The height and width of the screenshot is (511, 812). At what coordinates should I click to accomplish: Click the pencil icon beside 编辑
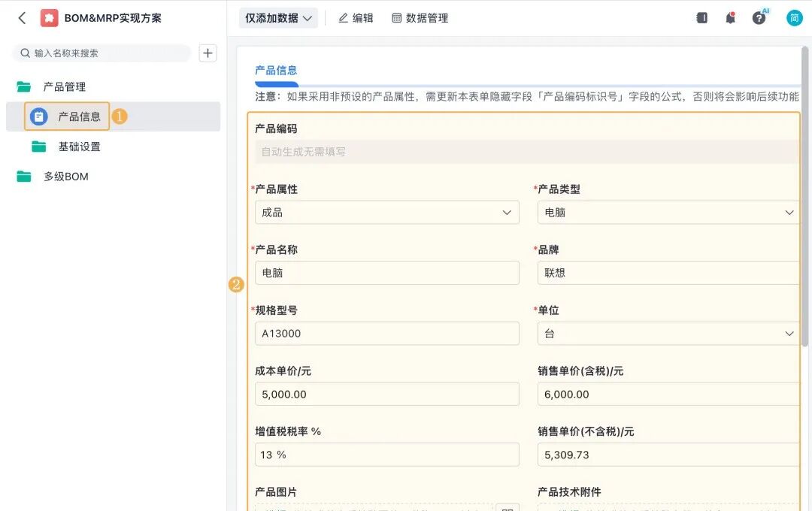click(x=343, y=18)
